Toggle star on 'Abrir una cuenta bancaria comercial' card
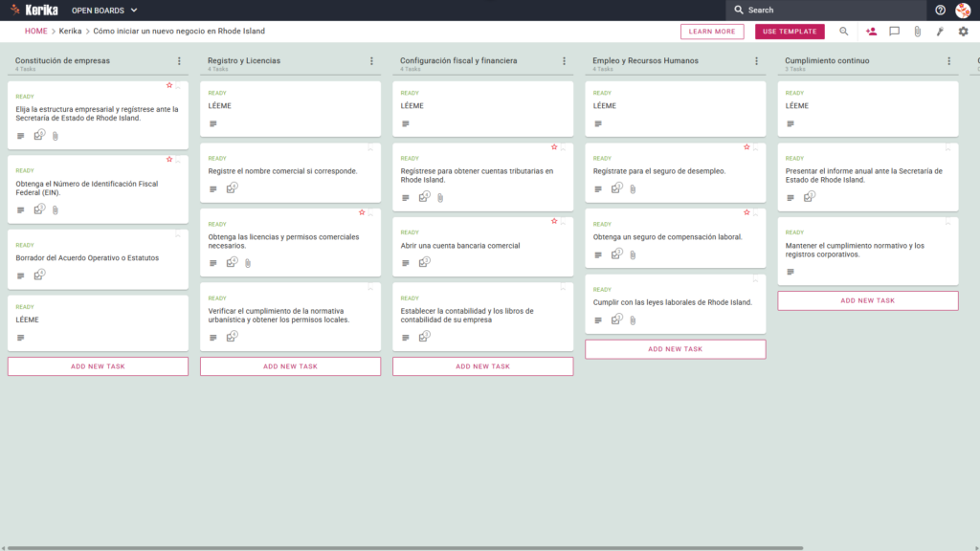This screenshot has height=551, width=980. coord(554,221)
